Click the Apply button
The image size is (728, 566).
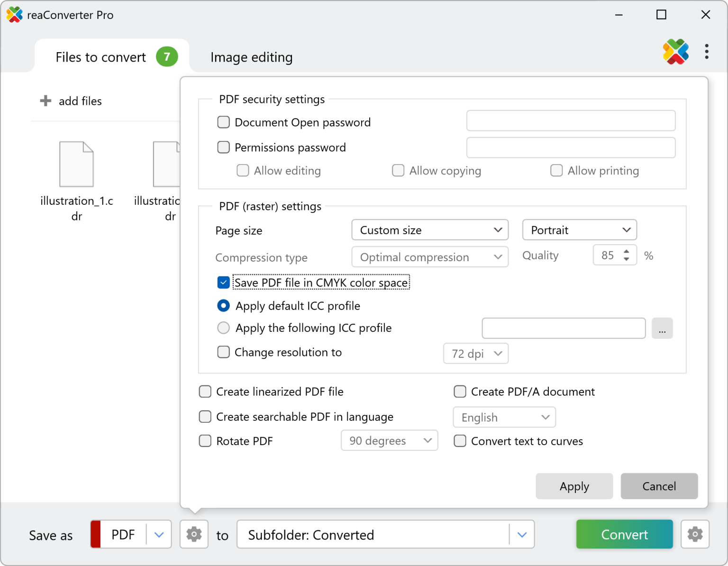click(x=574, y=486)
